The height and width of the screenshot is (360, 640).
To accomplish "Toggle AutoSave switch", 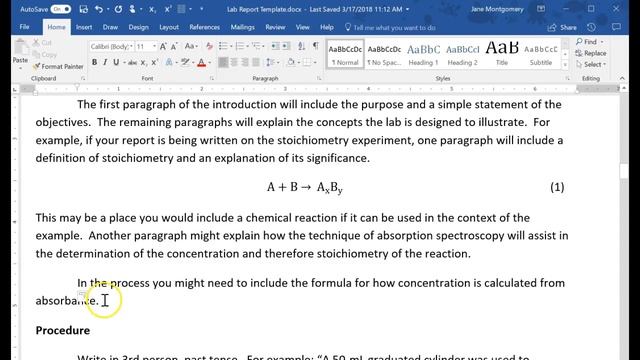I will click(x=60, y=9).
